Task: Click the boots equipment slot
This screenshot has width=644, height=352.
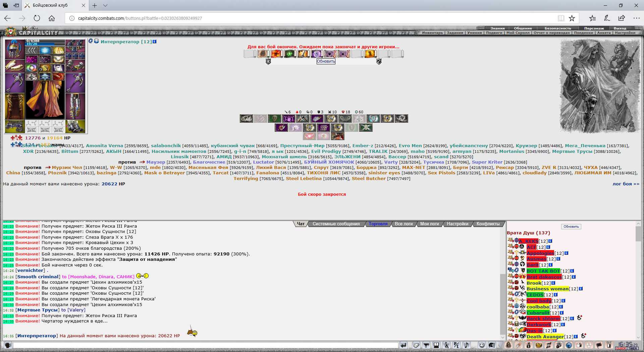Action: (75, 127)
